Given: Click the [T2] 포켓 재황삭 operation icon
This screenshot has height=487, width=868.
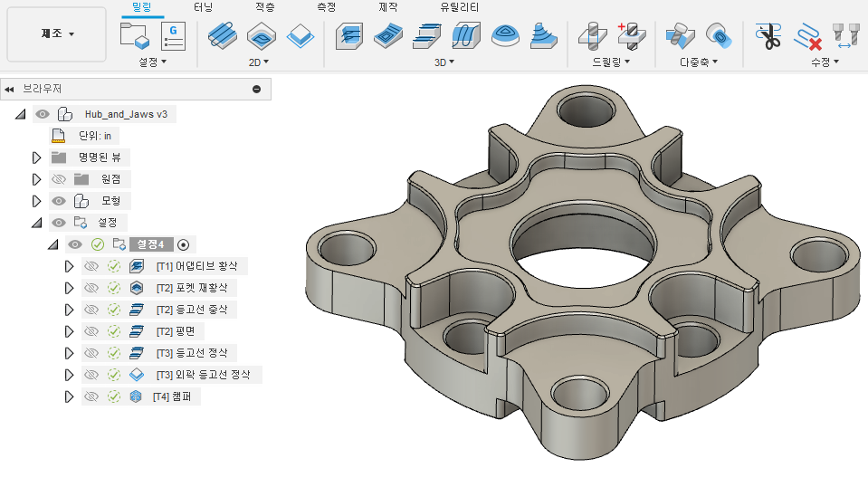Looking at the screenshot, I should (136, 288).
